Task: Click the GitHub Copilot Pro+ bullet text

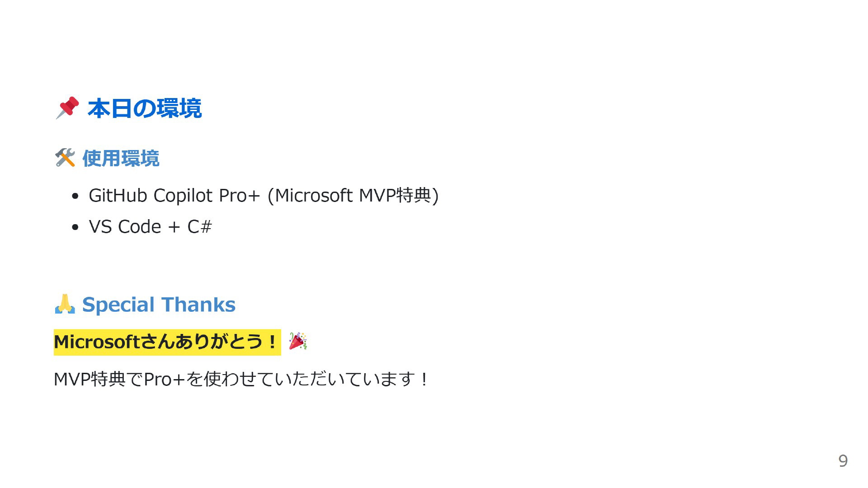Action: click(264, 196)
